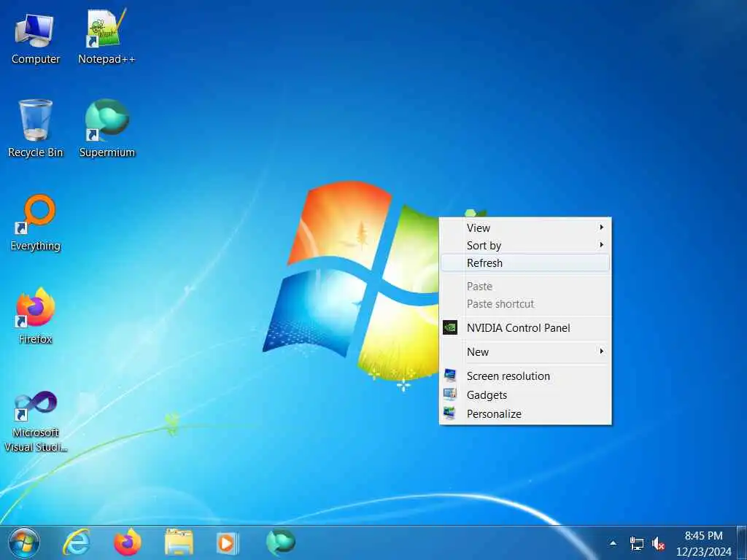This screenshot has width=747, height=560.
Task: Click the arrow beside New
Action: pos(602,351)
